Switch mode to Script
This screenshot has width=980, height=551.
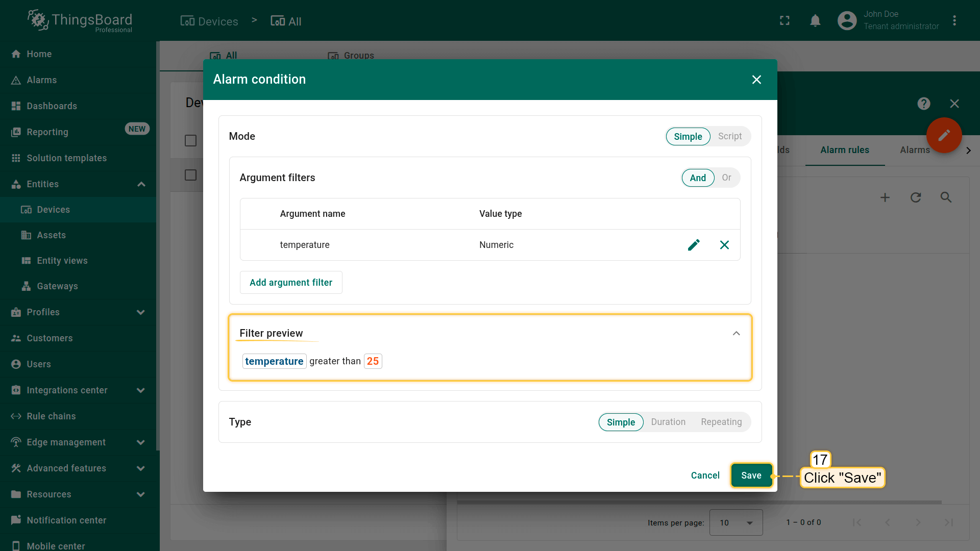[x=729, y=136]
